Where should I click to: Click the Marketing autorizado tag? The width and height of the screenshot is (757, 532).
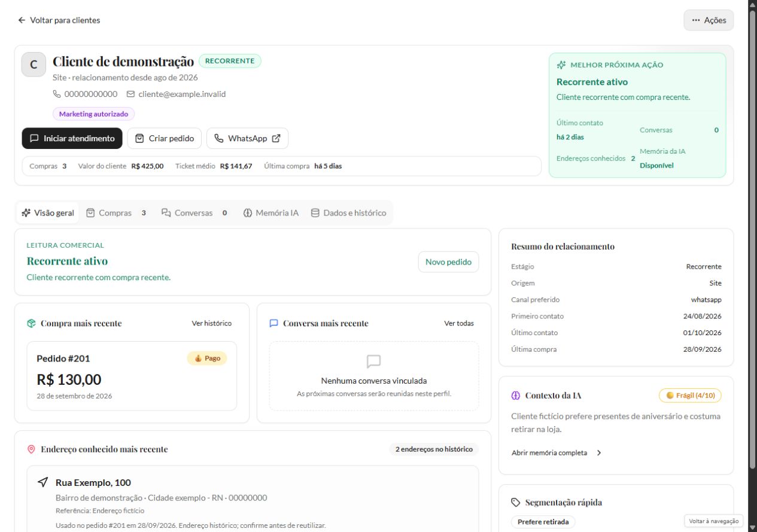94,114
